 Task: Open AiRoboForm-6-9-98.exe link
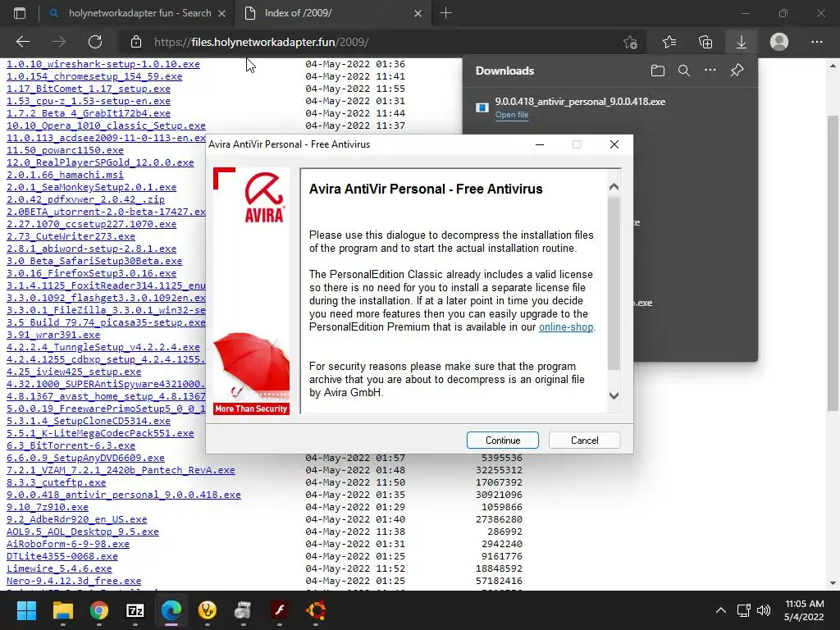[68, 545]
